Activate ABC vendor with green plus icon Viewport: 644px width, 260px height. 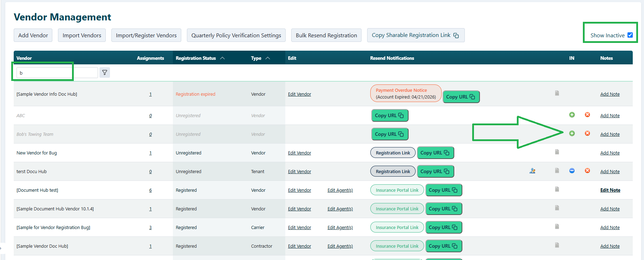point(572,115)
